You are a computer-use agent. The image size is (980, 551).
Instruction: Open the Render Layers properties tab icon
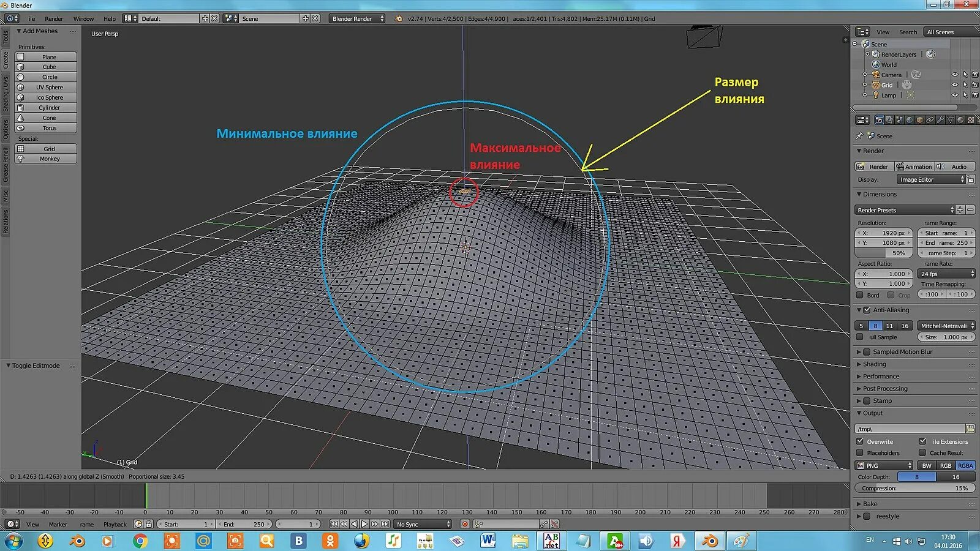pos(889,120)
